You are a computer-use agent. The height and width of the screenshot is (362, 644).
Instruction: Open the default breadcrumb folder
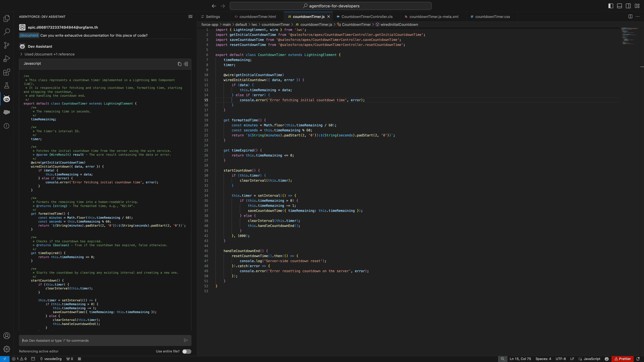click(x=241, y=24)
